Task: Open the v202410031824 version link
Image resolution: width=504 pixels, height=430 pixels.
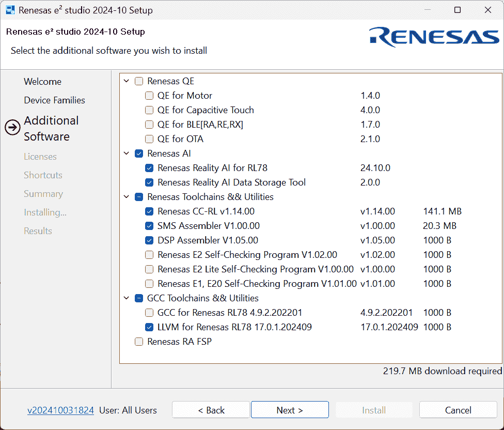Action: pyautogui.click(x=60, y=410)
